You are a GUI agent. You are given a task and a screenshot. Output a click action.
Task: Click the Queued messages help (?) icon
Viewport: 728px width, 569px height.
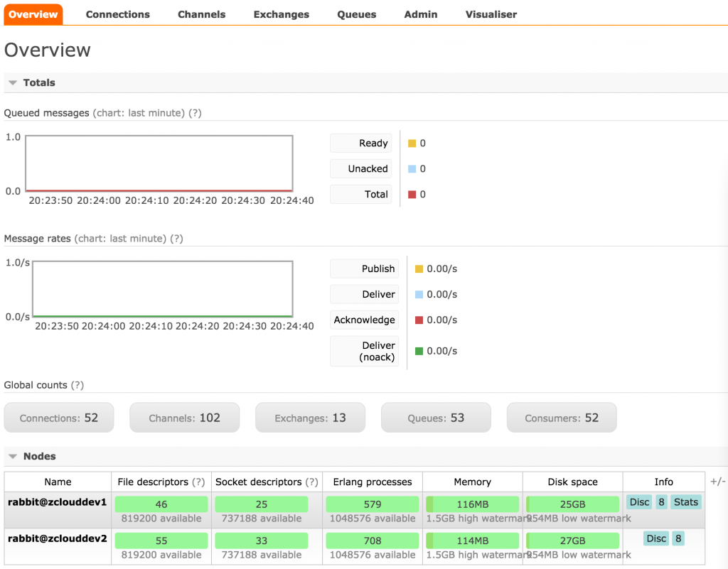[195, 113]
